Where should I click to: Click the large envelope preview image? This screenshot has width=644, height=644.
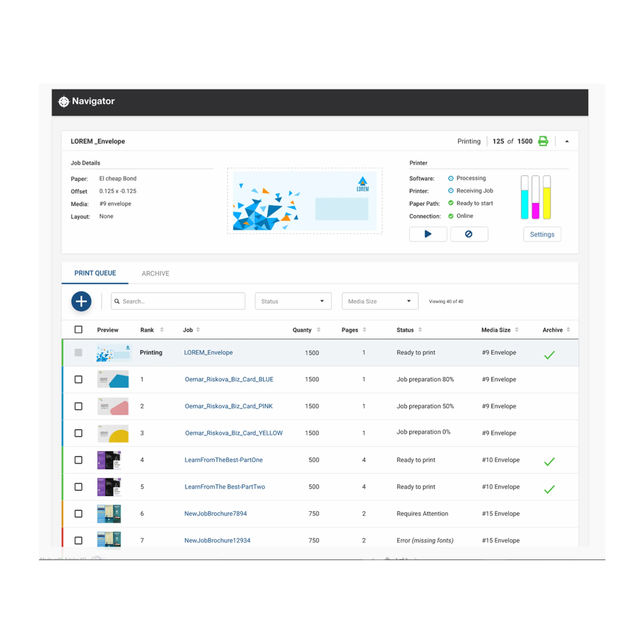point(305,201)
